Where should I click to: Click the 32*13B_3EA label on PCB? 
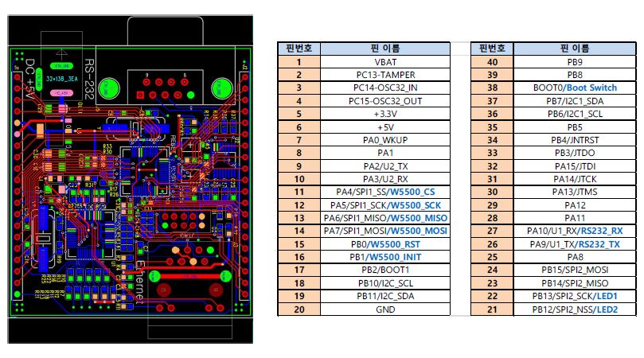(61, 79)
